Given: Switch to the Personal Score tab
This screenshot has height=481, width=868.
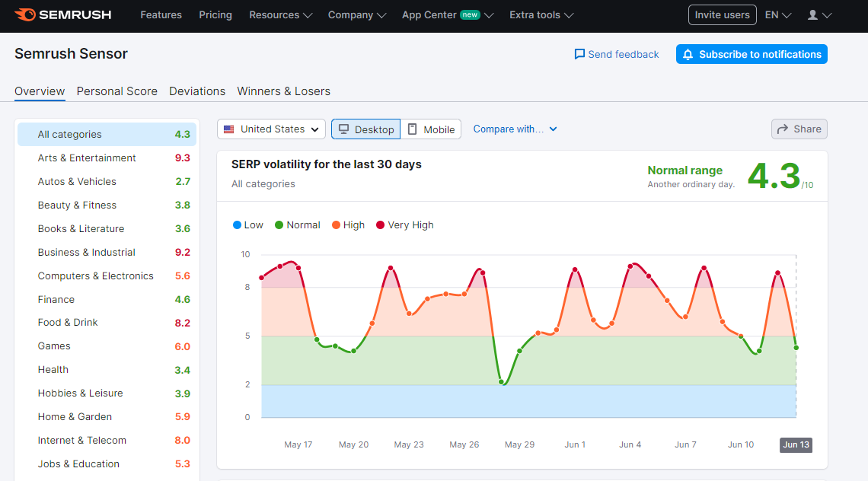Looking at the screenshot, I should pos(116,91).
